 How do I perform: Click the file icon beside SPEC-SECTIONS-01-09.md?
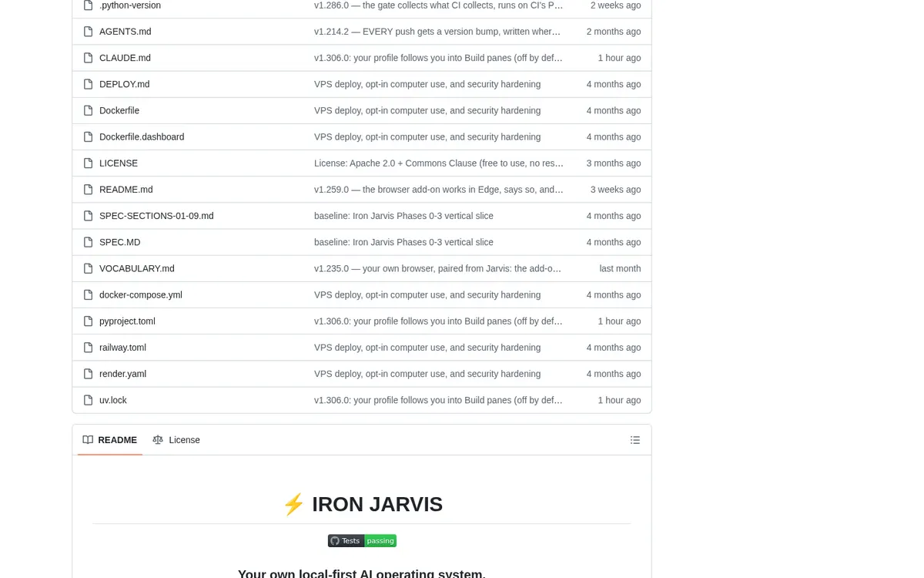pos(89,216)
